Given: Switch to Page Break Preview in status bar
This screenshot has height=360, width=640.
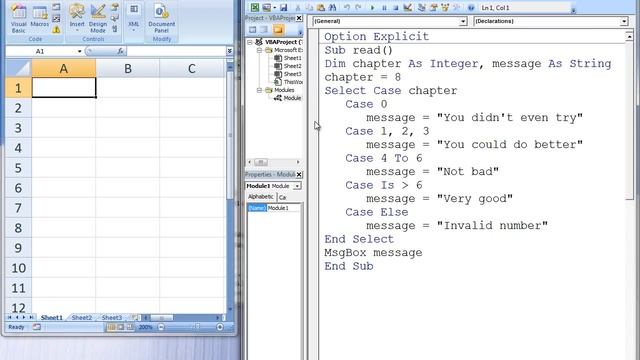Looking at the screenshot, I should (x=130, y=327).
